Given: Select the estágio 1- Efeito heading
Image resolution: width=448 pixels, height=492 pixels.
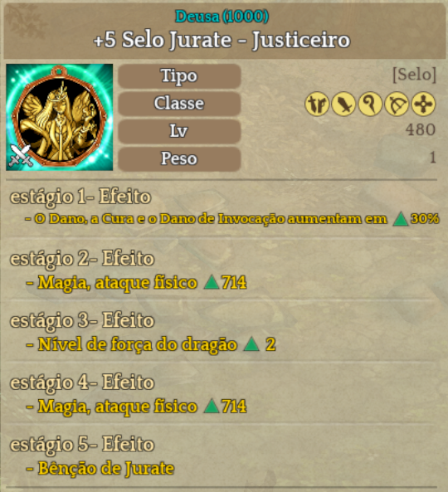Looking at the screenshot, I should pos(80,197).
